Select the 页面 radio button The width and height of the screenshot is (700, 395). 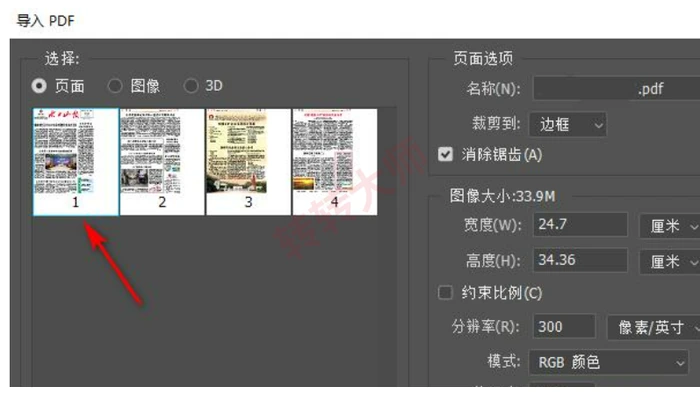[x=39, y=85]
